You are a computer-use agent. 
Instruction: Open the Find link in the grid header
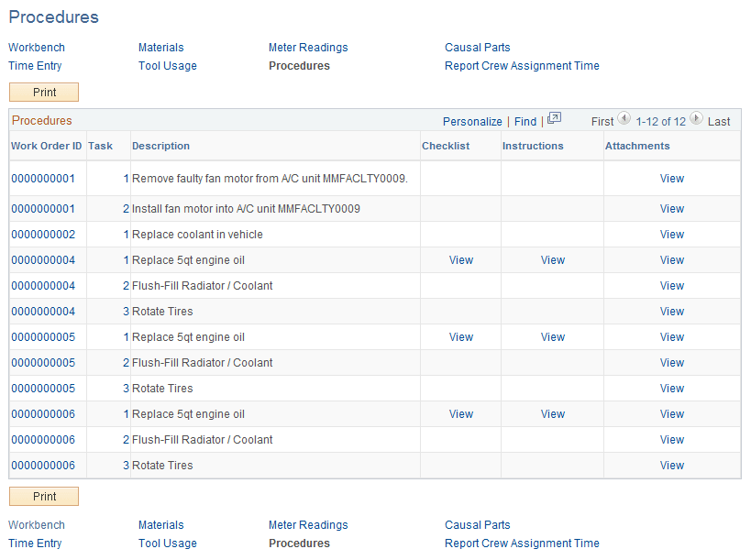point(525,121)
